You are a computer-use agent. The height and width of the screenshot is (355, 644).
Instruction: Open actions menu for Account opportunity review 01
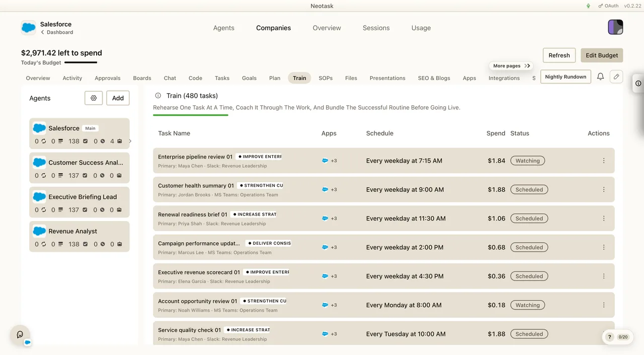click(604, 305)
